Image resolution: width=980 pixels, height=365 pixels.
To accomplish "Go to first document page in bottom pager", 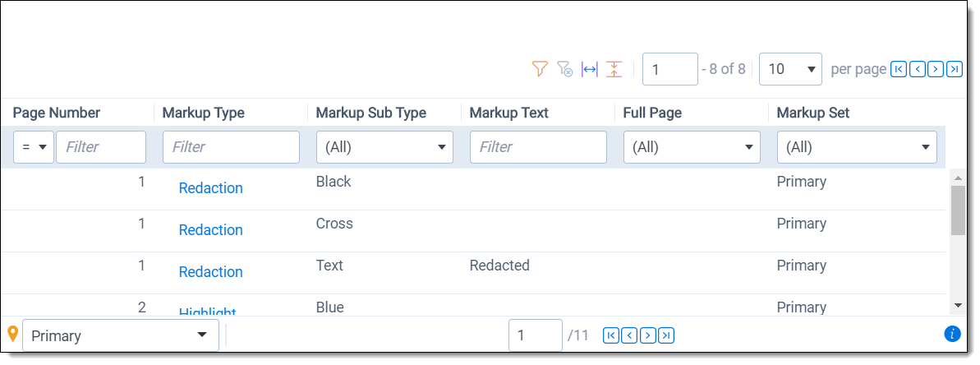I will pos(610,335).
